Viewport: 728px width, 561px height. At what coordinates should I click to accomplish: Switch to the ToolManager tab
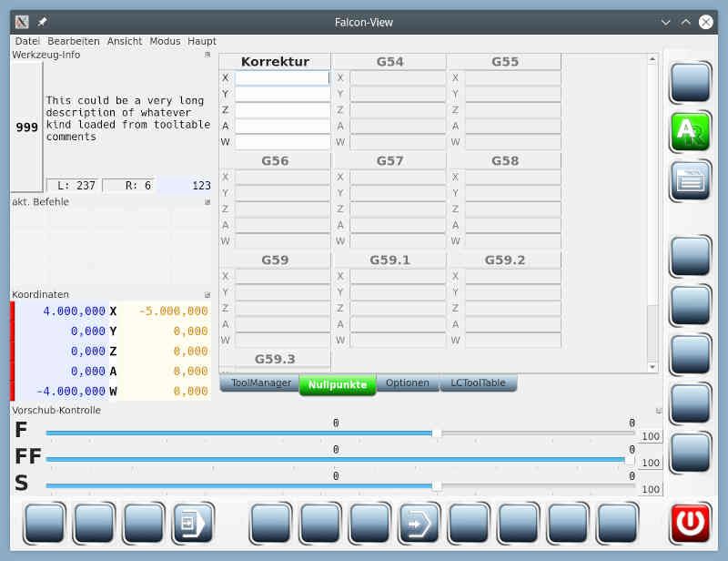coord(259,383)
